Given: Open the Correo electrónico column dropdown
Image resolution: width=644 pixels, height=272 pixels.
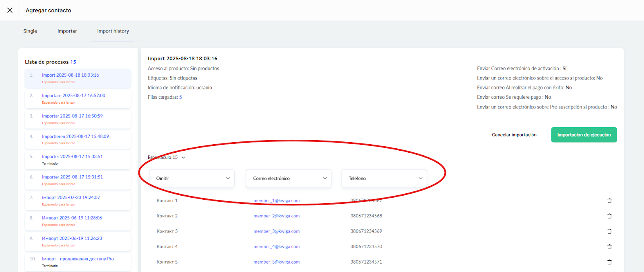Looking at the screenshot, I should pyautogui.click(x=288, y=178).
